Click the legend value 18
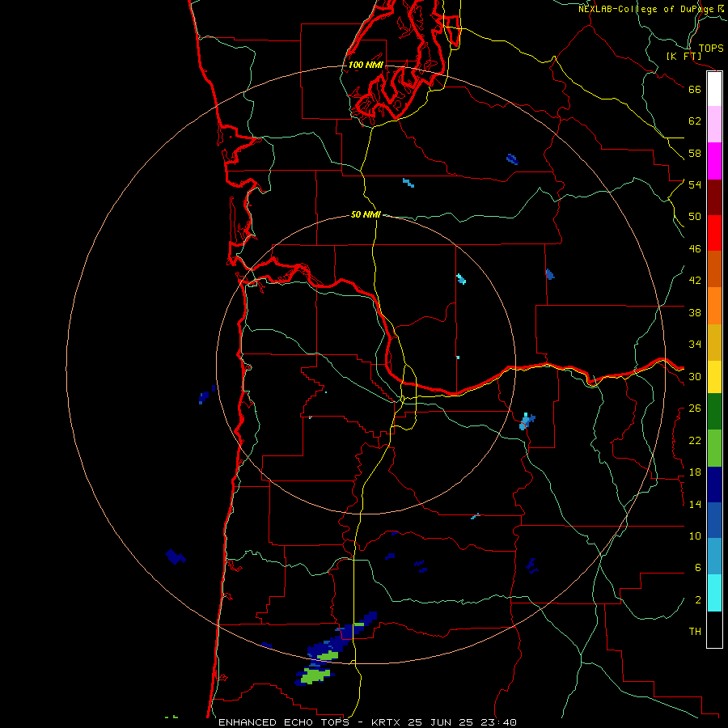 coord(695,472)
